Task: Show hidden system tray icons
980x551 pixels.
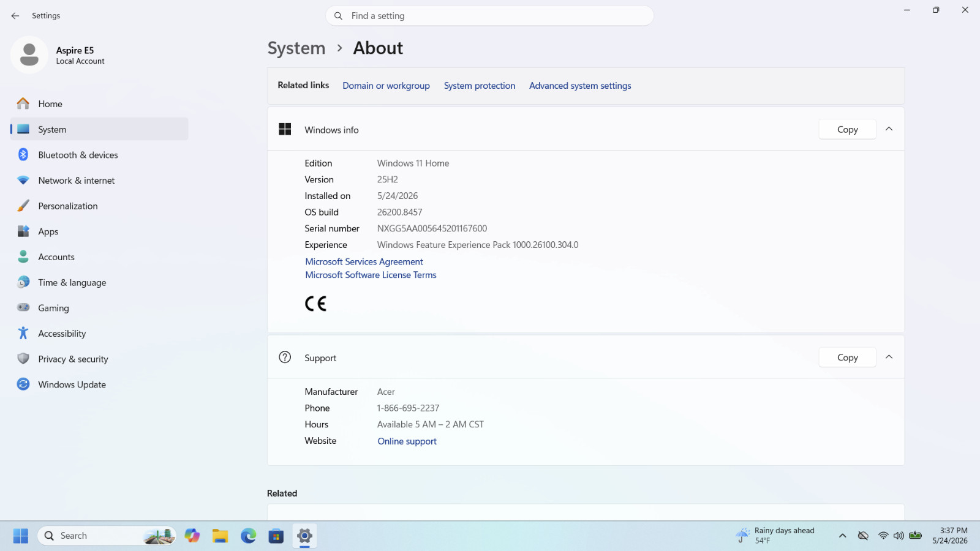Action: (843, 536)
